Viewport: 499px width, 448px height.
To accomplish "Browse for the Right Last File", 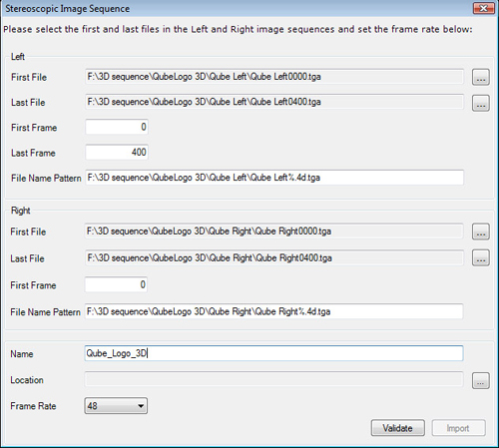I will [x=481, y=257].
